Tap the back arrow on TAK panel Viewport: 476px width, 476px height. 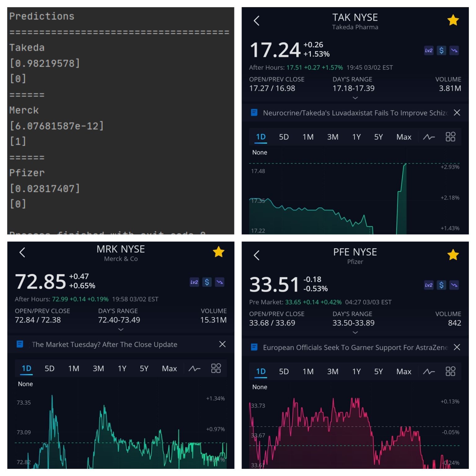click(x=256, y=21)
